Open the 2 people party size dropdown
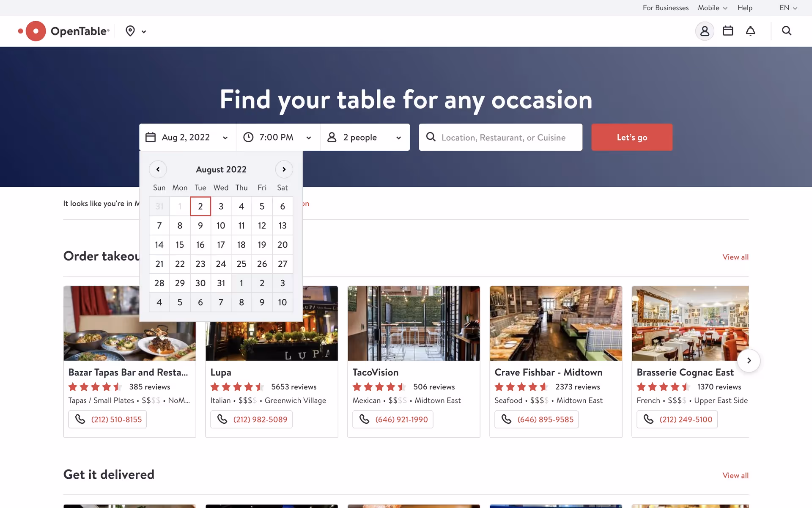 [365, 137]
